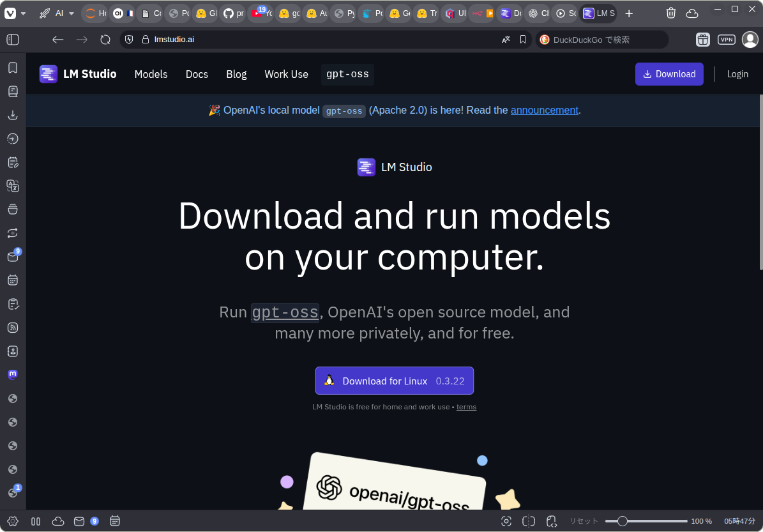The height and width of the screenshot is (532, 763).
Task: Open the Notes panel
Action: click(x=13, y=162)
